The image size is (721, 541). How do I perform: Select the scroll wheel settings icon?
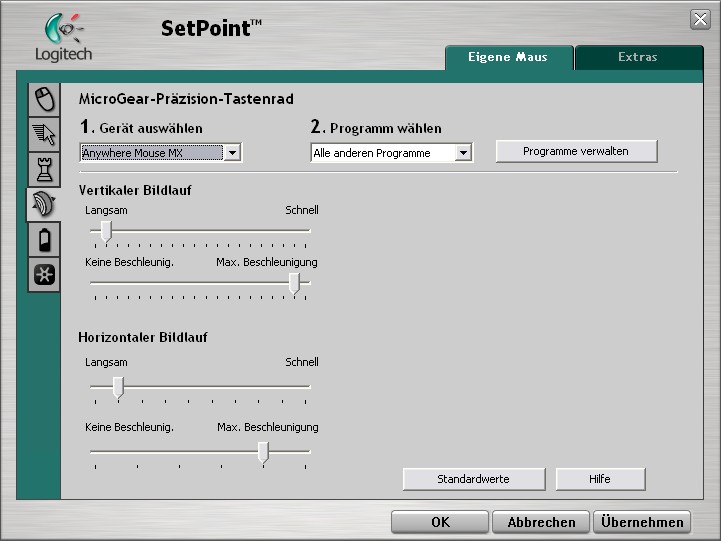44,204
